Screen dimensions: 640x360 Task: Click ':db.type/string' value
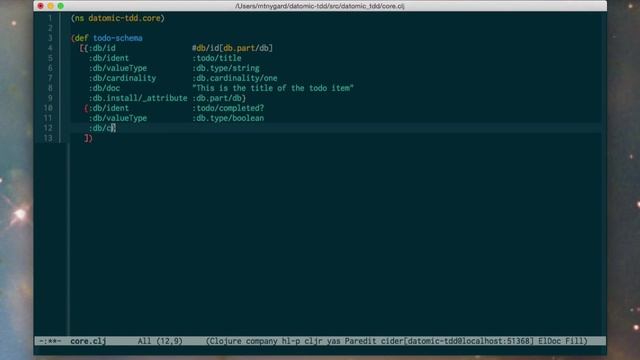pos(225,68)
